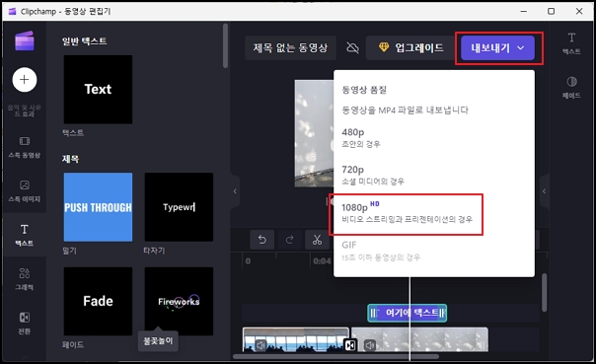Collapse the left panel with chevron
The image size is (596, 364).
pyautogui.click(x=235, y=191)
